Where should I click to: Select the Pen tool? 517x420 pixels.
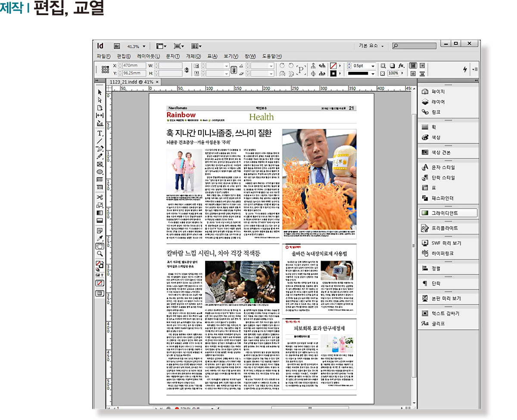pyautogui.click(x=100, y=149)
